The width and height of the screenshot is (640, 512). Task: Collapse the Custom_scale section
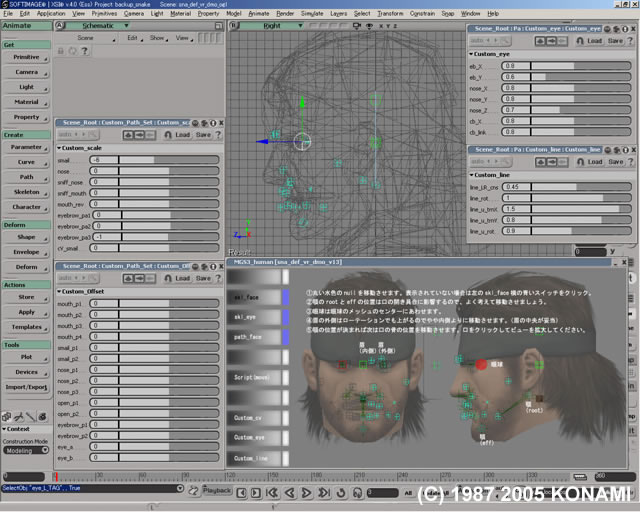59,148
